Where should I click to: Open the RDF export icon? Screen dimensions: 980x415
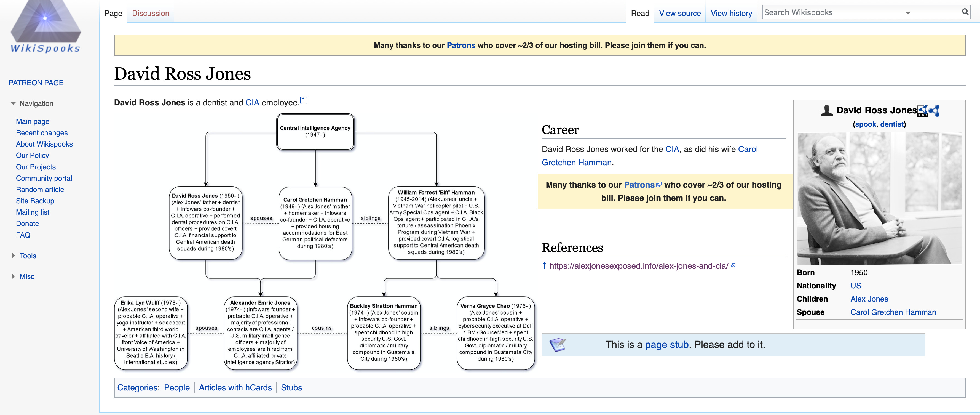click(923, 111)
